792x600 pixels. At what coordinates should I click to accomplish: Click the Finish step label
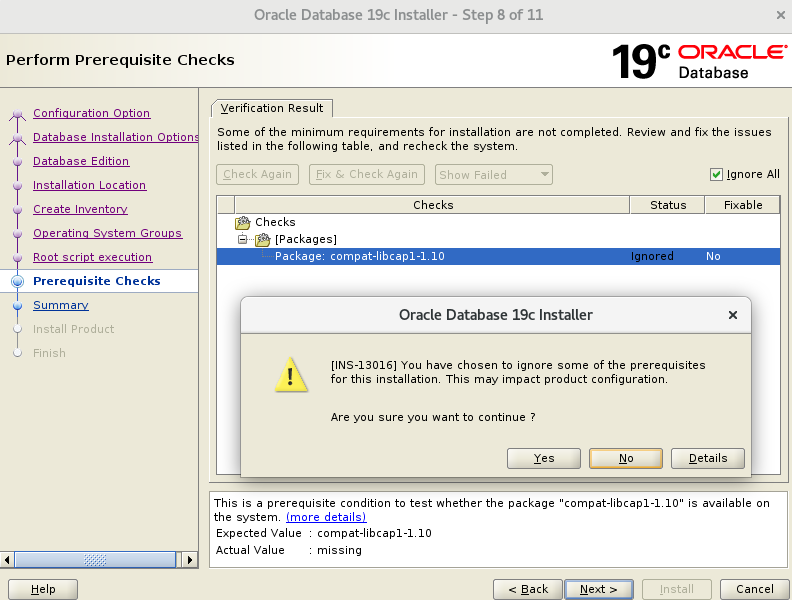coord(49,353)
